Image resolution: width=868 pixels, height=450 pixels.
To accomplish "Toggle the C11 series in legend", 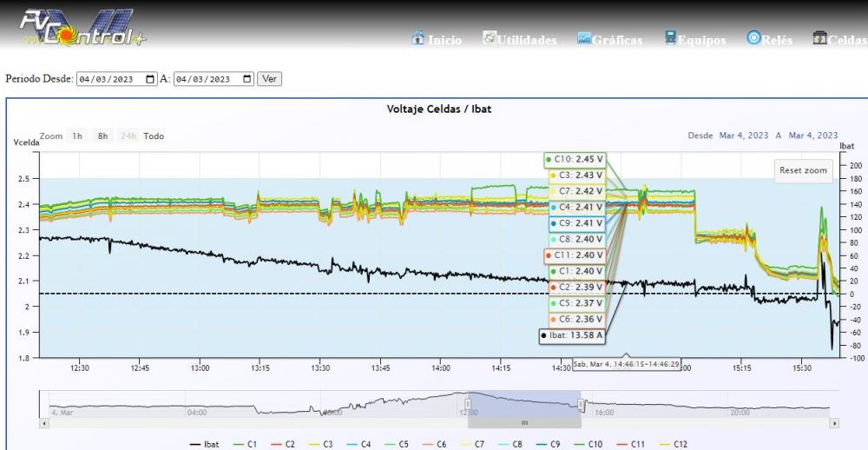I will pos(630,444).
